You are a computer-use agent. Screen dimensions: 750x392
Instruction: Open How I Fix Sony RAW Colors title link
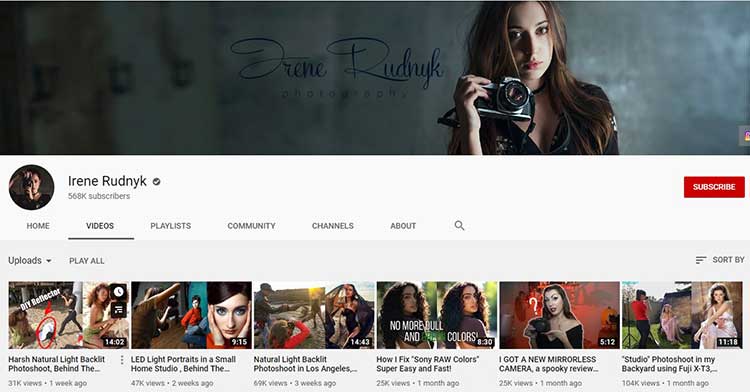click(428, 364)
